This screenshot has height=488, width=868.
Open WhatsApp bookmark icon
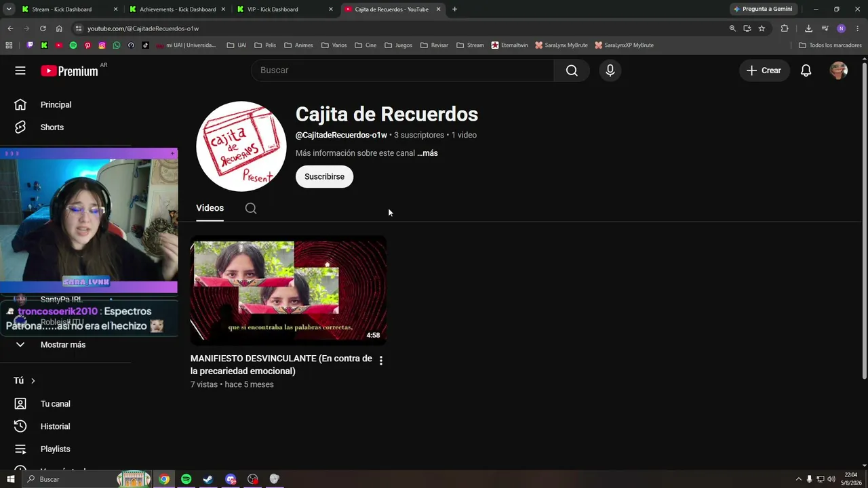pos(117,45)
